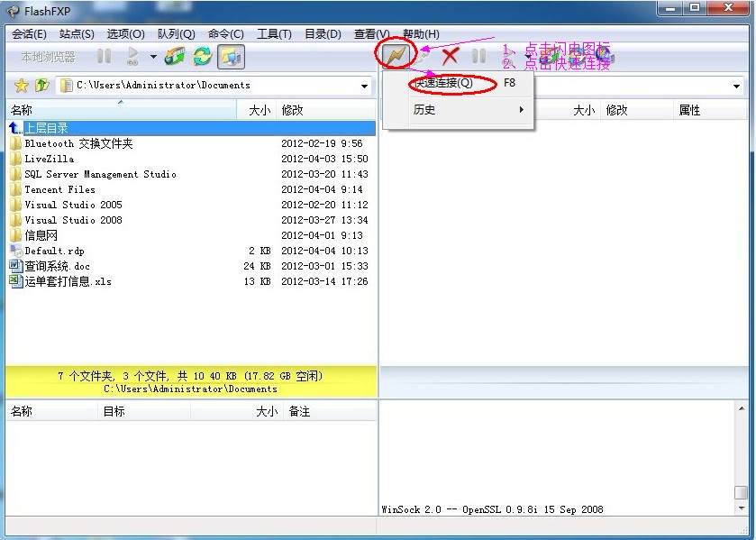
Task: Open the 工具(T) menu
Action: (x=274, y=34)
